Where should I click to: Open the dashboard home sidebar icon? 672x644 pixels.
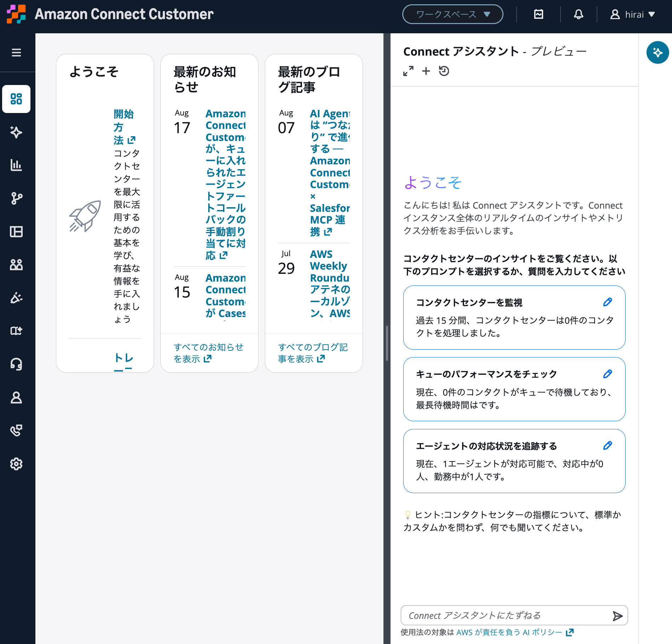pos(16,99)
